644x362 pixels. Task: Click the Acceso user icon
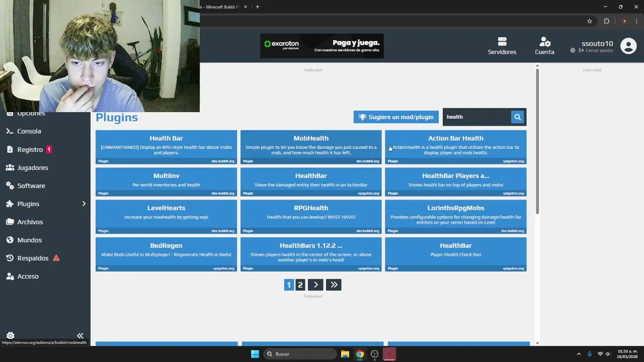[x=10, y=276]
